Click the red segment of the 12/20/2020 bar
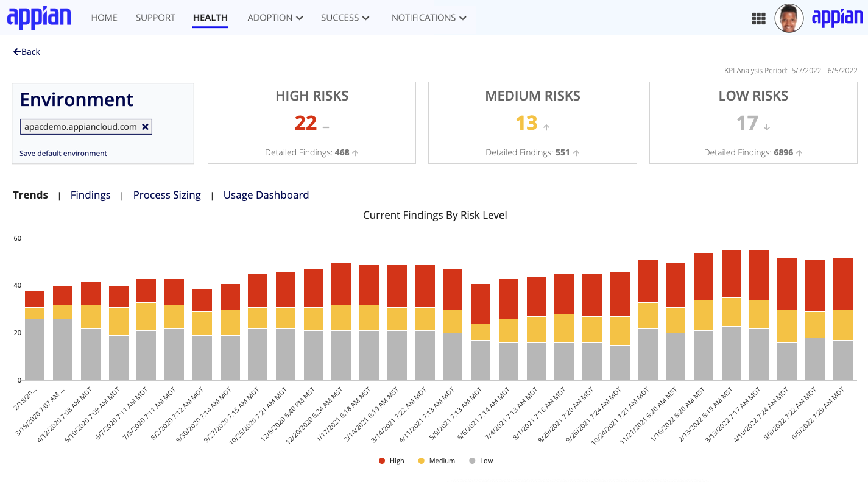This screenshot has width=868, height=482. coord(341,284)
